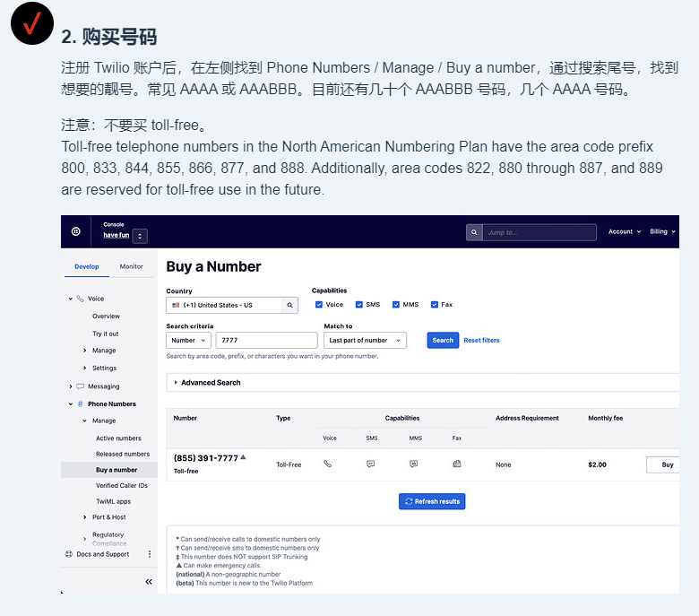This screenshot has width=699, height=616.
Task: Switch to the Develop tab
Action: pos(87,266)
